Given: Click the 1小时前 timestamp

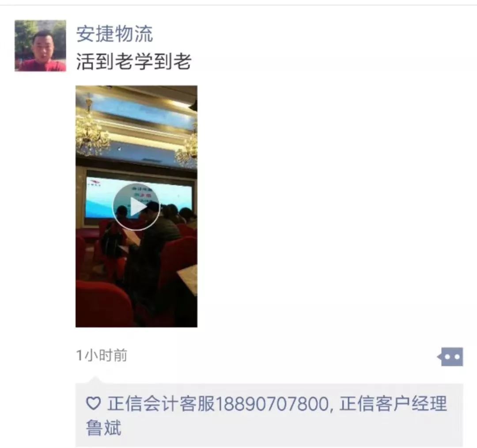Looking at the screenshot, I should (x=102, y=355).
